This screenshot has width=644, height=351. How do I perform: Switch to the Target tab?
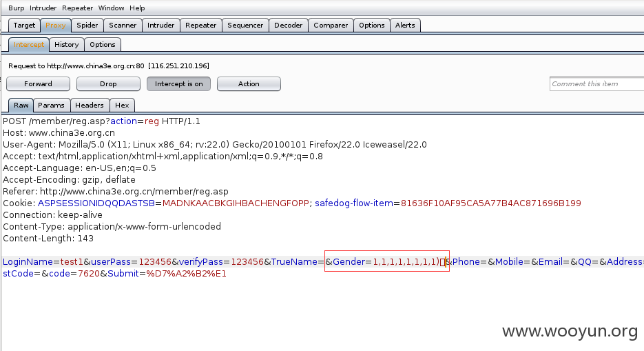click(24, 25)
